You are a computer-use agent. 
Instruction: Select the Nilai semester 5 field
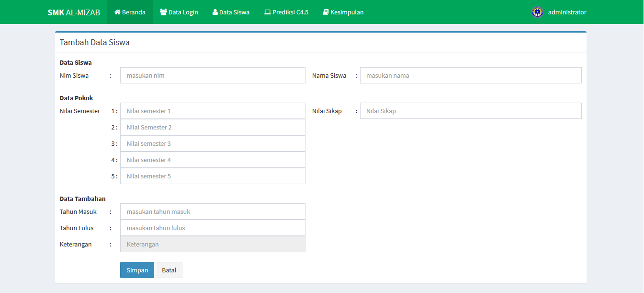coord(213,176)
